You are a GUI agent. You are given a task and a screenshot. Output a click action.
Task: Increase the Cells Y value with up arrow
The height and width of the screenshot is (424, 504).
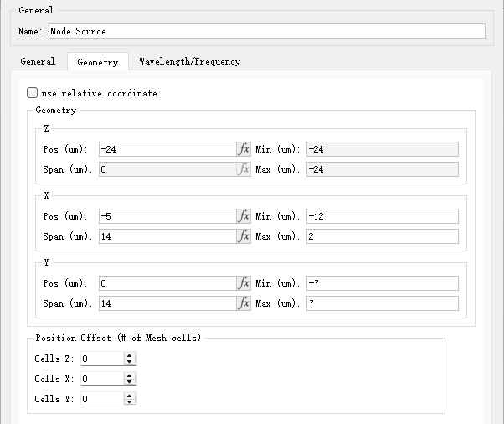click(x=130, y=396)
